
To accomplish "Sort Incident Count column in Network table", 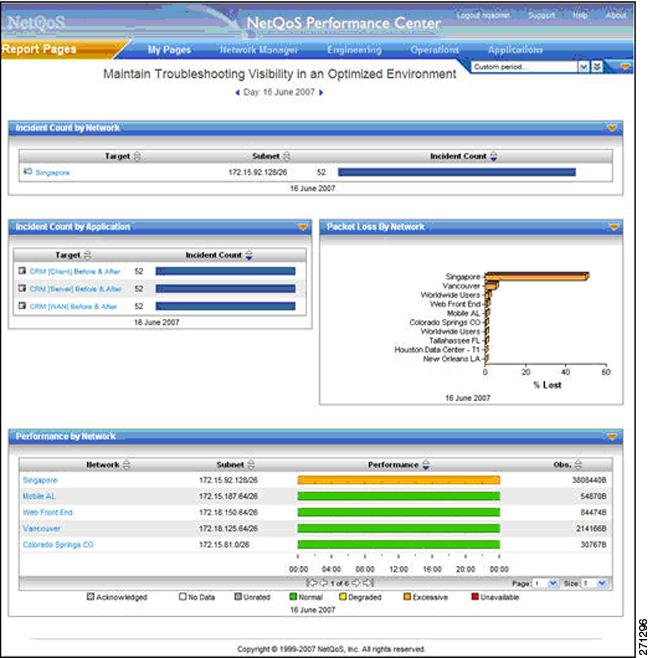I will tap(493, 157).
